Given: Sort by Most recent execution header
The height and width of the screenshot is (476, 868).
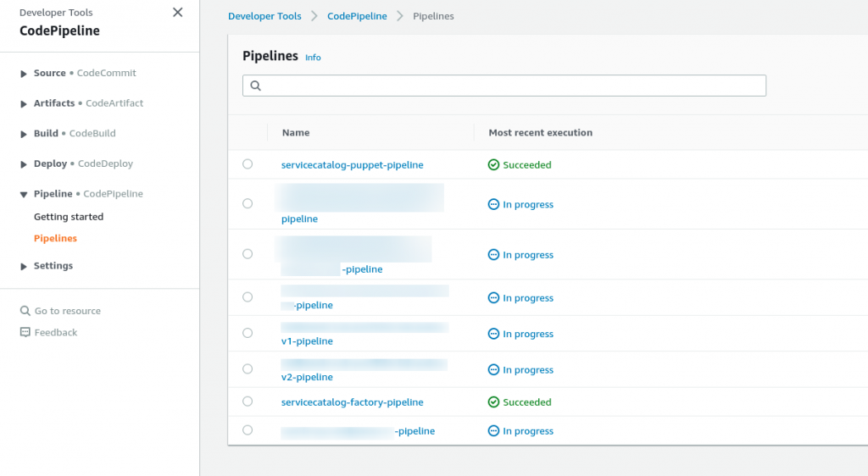Looking at the screenshot, I should coord(540,133).
